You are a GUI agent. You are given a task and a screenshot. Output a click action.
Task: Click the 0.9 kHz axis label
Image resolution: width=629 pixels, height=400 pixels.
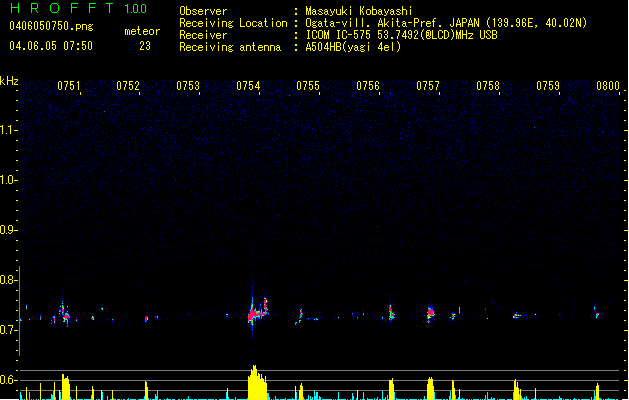click(8, 230)
